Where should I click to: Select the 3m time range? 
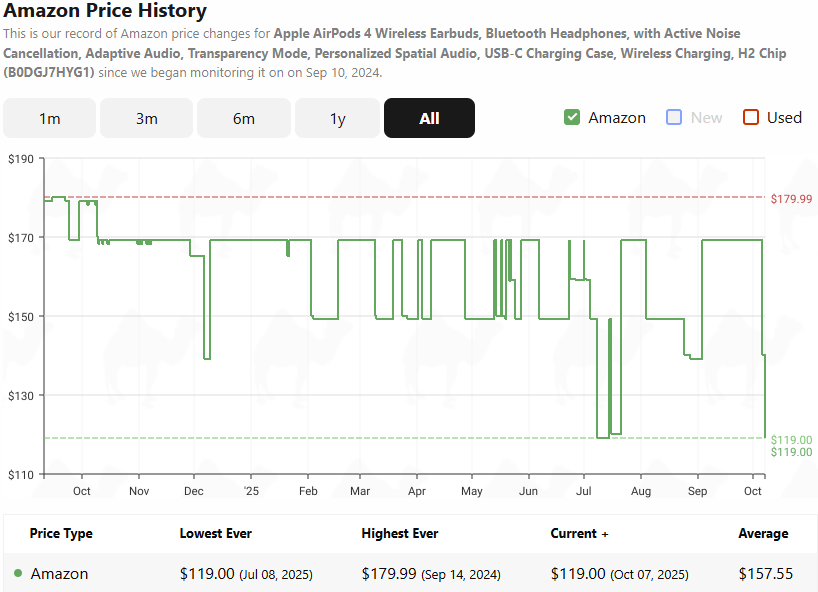pyautogui.click(x=146, y=117)
